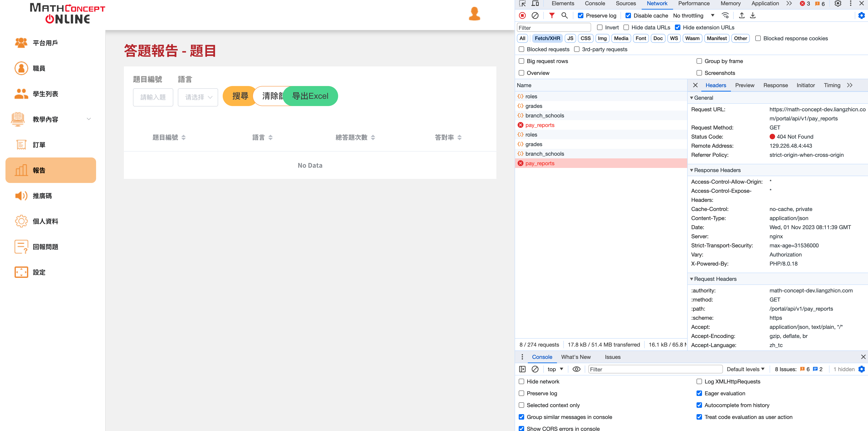Open the 個人資料 gear icon

click(21, 221)
